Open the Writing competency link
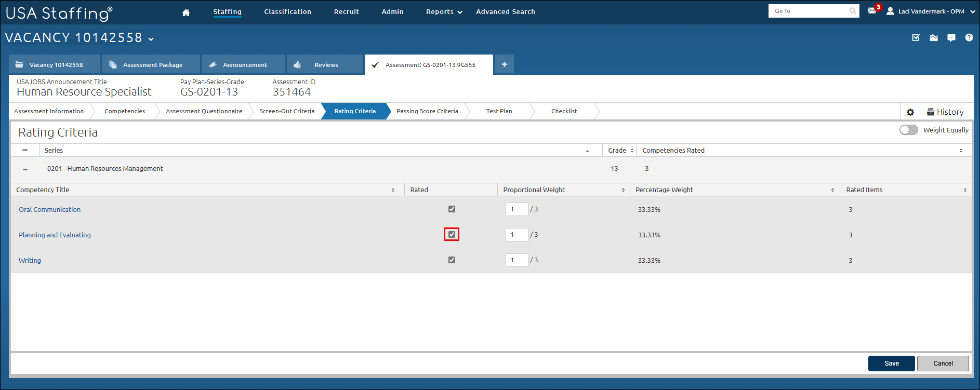 coord(30,261)
